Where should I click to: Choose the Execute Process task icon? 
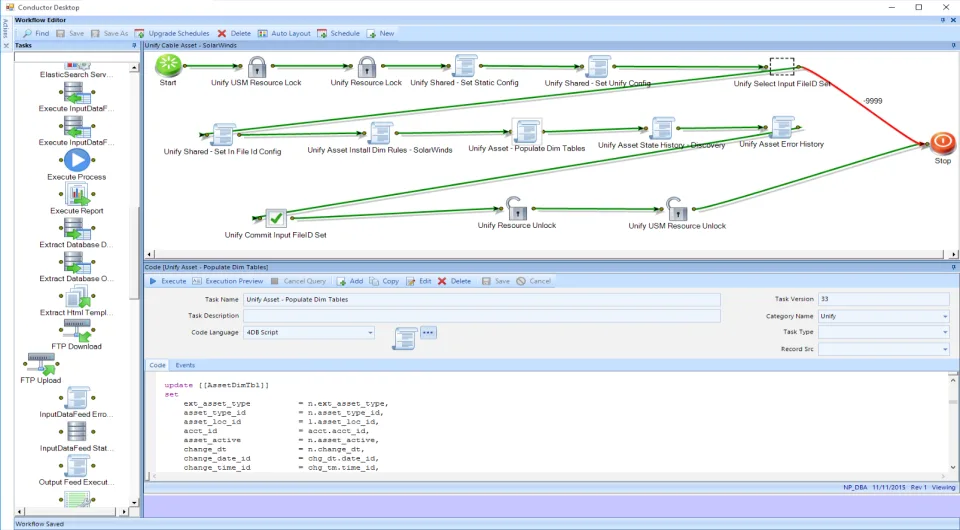tap(77, 160)
